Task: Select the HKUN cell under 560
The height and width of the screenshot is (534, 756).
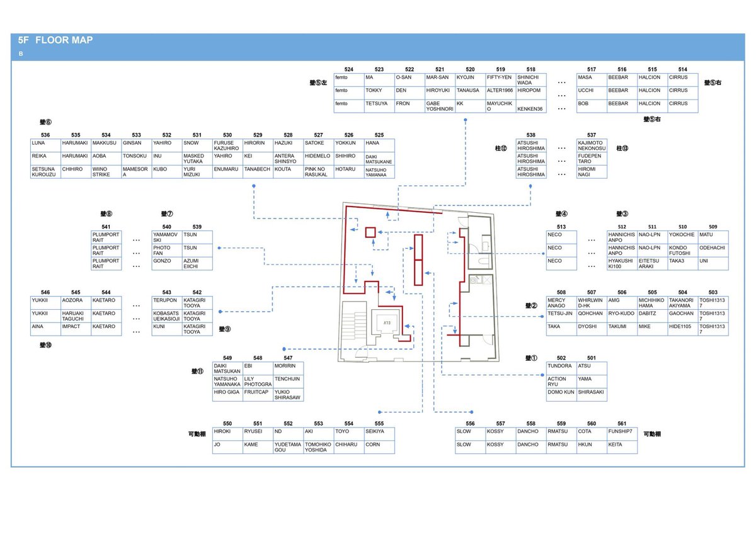Action: [592, 447]
